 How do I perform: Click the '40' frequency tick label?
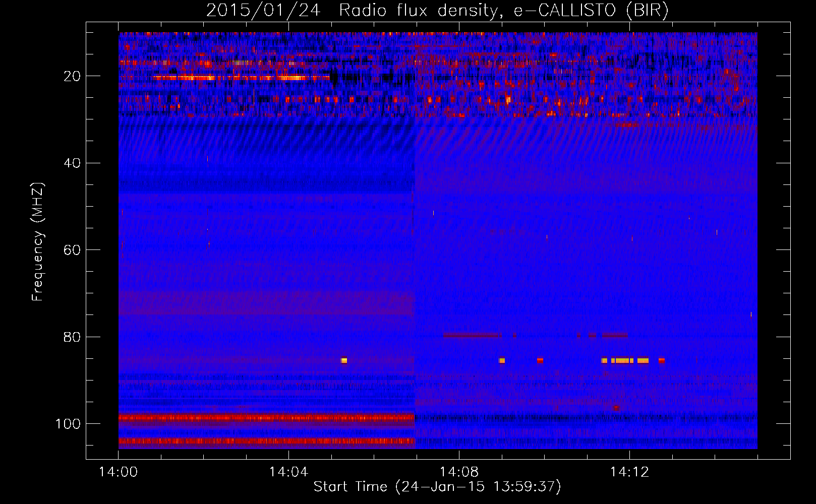[73, 163]
